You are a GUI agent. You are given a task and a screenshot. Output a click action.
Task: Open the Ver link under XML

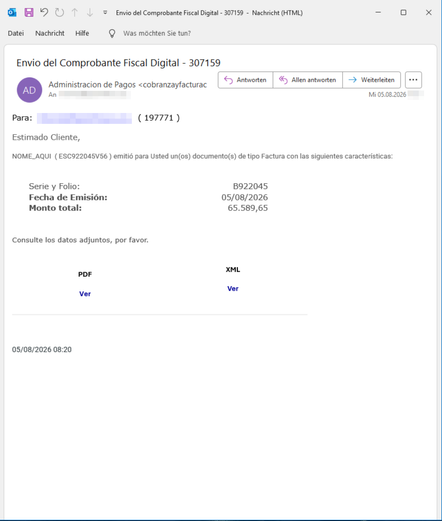tap(233, 289)
